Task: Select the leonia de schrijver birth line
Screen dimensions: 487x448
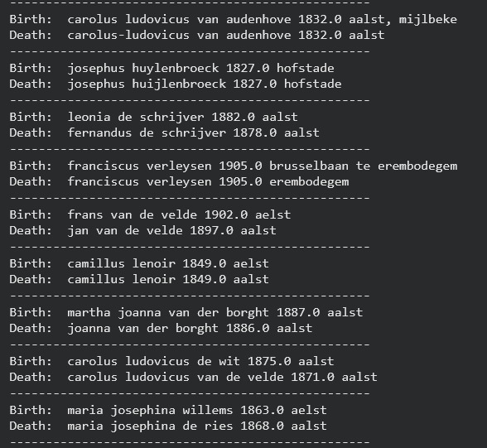Action: click(153, 117)
